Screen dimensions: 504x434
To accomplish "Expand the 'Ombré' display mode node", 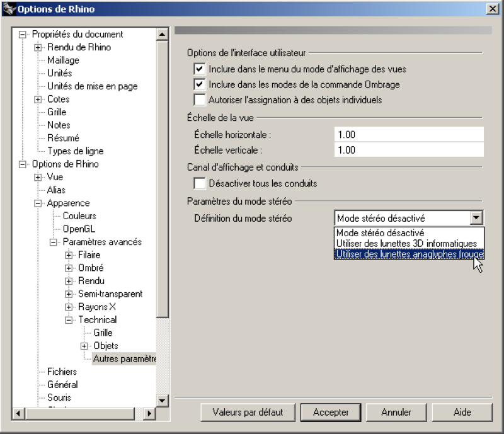I will pyautogui.click(x=69, y=268).
